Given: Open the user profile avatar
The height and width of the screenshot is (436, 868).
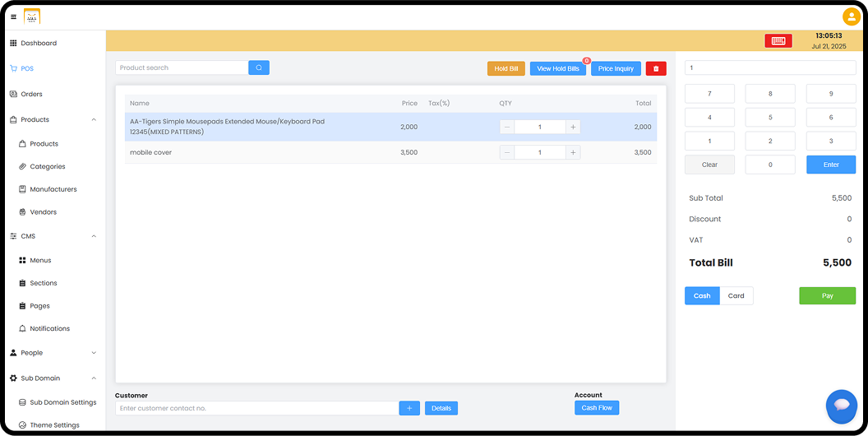Looking at the screenshot, I should 851,16.
